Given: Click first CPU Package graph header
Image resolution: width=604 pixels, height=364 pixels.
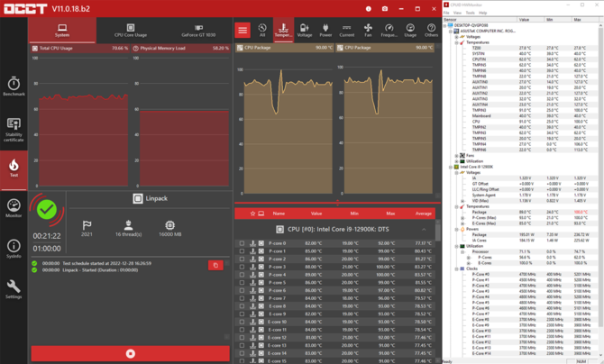Looking at the screenshot, I should 285,48.
